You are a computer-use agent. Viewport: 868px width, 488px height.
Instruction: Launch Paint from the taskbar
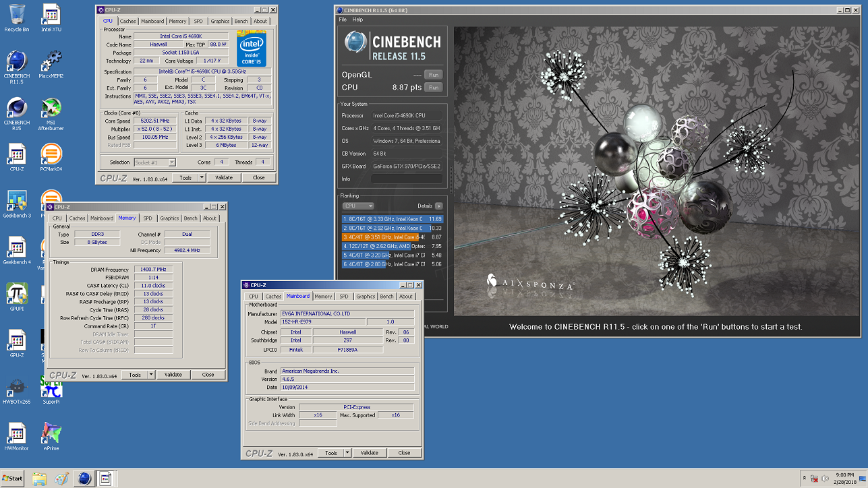pos(61,479)
